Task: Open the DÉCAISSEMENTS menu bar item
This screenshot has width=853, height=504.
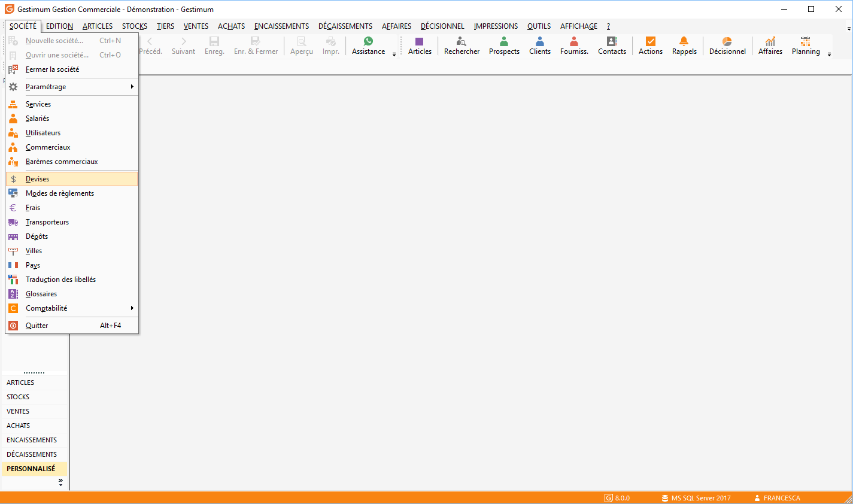Action: coord(345,26)
